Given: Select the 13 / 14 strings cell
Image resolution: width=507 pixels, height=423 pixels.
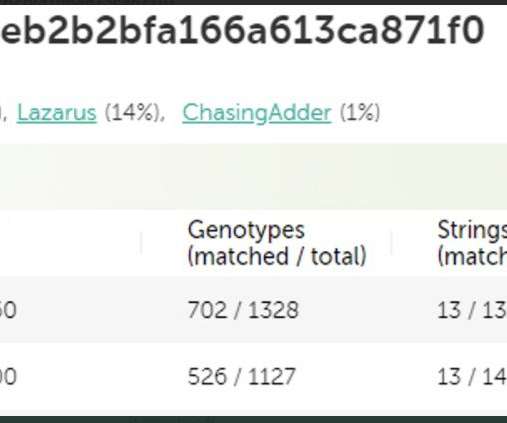Looking at the screenshot, I should (x=472, y=376).
